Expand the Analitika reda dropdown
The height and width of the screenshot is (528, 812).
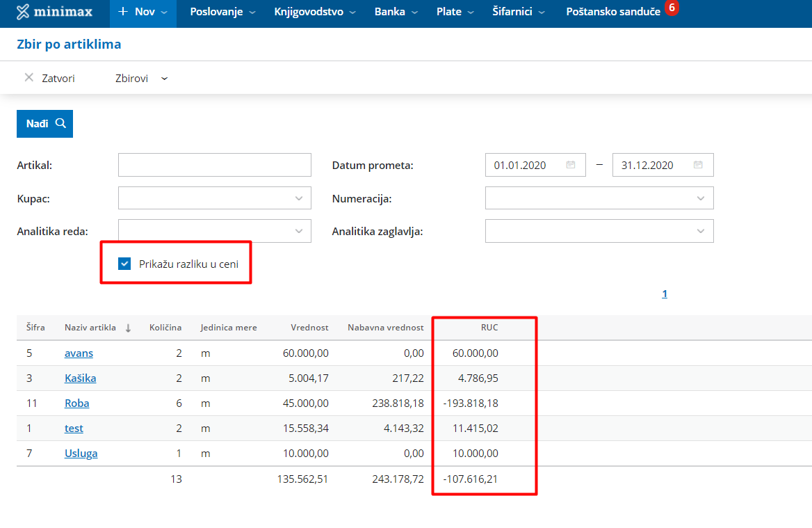point(299,231)
